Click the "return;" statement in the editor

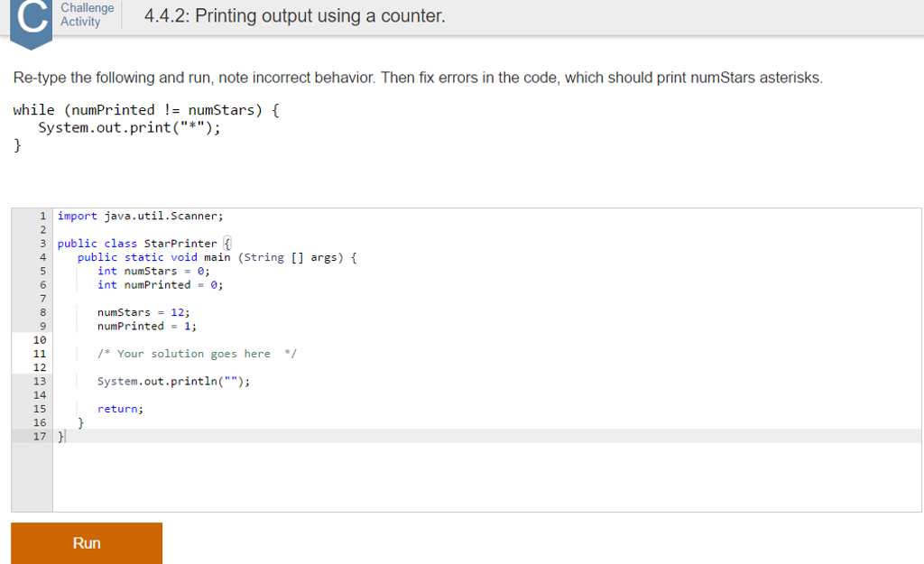pyautogui.click(x=120, y=409)
